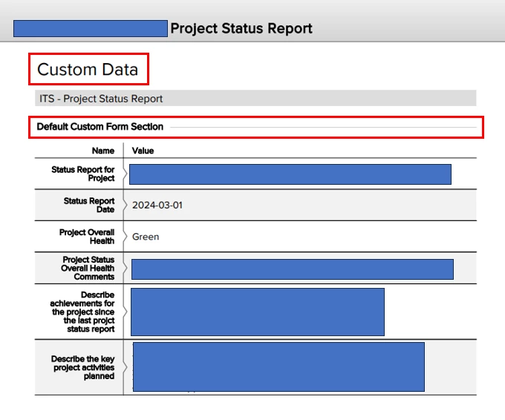The image size is (505, 420).
Task: Click the "Green" health value
Action: [146, 237]
